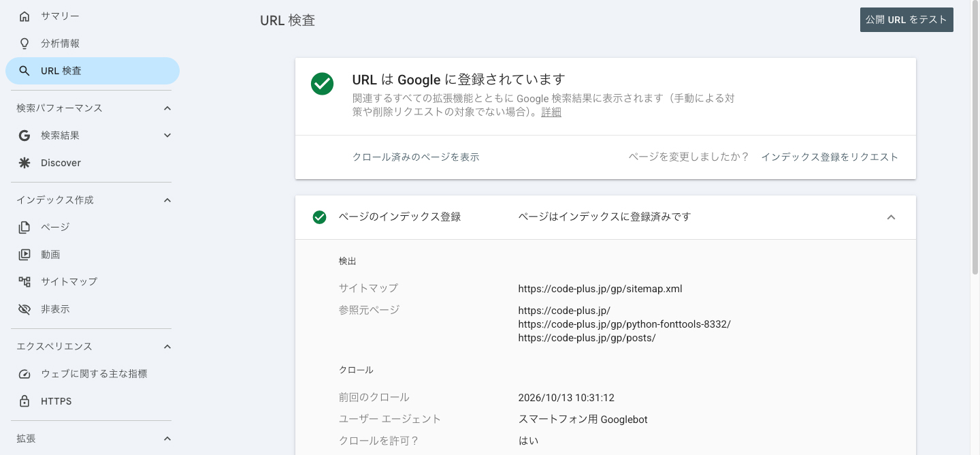Click the ページを変更しましたか？ text

pos(689,157)
